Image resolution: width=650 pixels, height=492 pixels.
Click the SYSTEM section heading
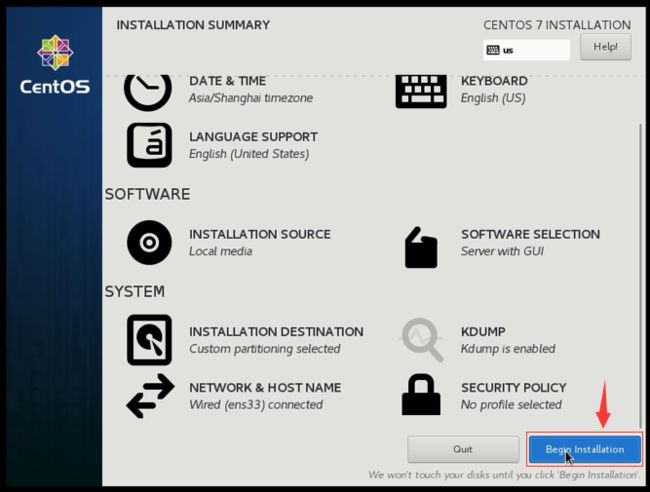coord(134,292)
